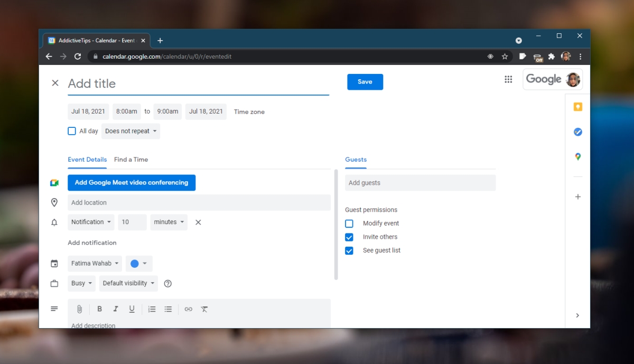Open the Busy availability dropdown
The image size is (634, 364).
pos(81,283)
